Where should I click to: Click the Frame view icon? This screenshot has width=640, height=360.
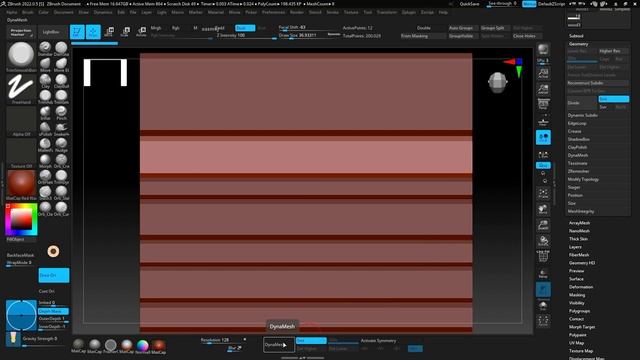[543, 193]
